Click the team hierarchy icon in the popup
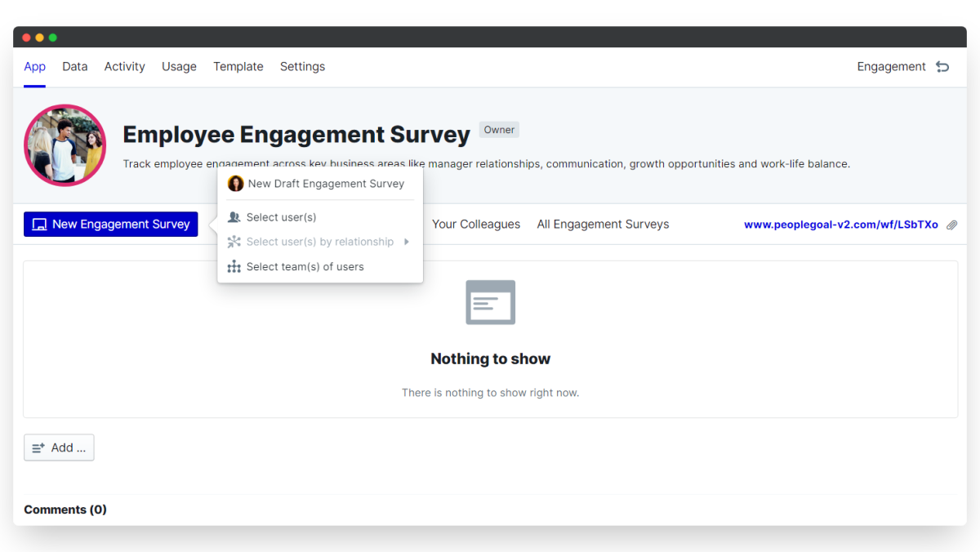This screenshot has height=552, width=980. [x=234, y=267]
